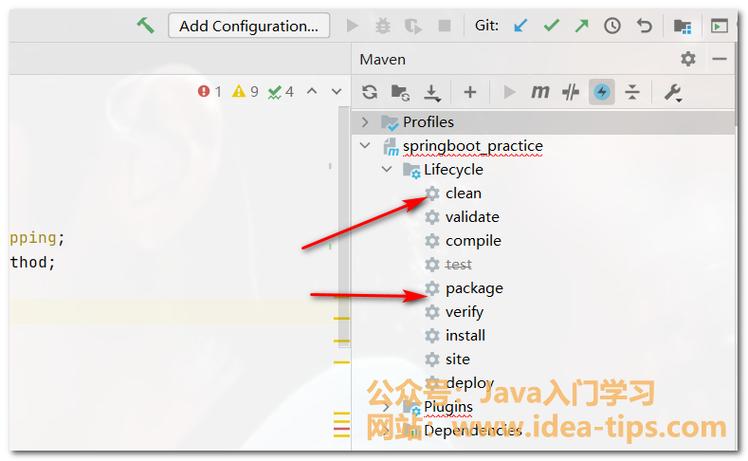This screenshot has width=748, height=461.
Task: Click the Build project hammer icon
Action: click(146, 26)
